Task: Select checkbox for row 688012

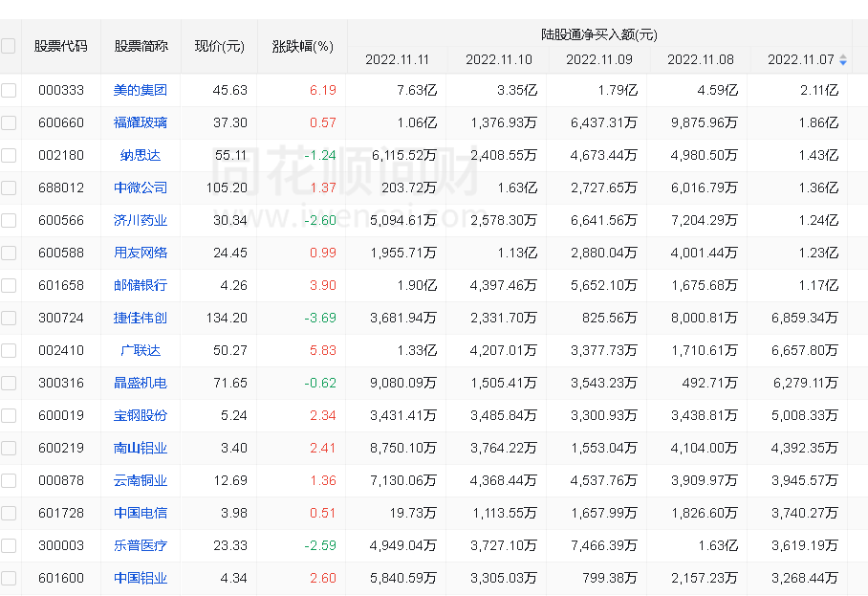Action: pyautogui.click(x=9, y=188)
